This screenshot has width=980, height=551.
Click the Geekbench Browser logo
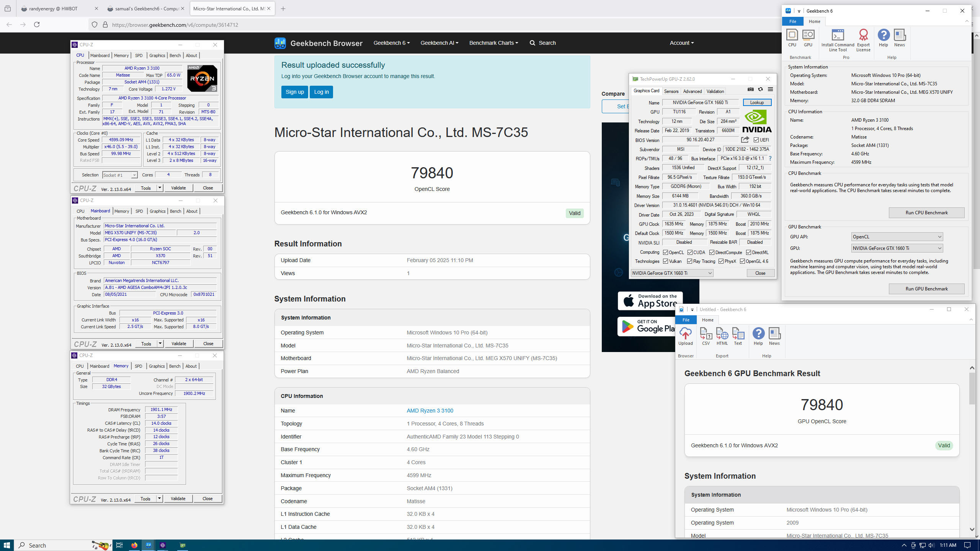[318, 43]
